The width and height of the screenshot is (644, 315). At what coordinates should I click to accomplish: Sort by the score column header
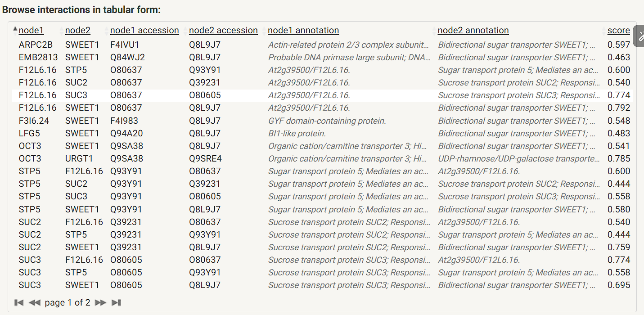tap(619, 31)
